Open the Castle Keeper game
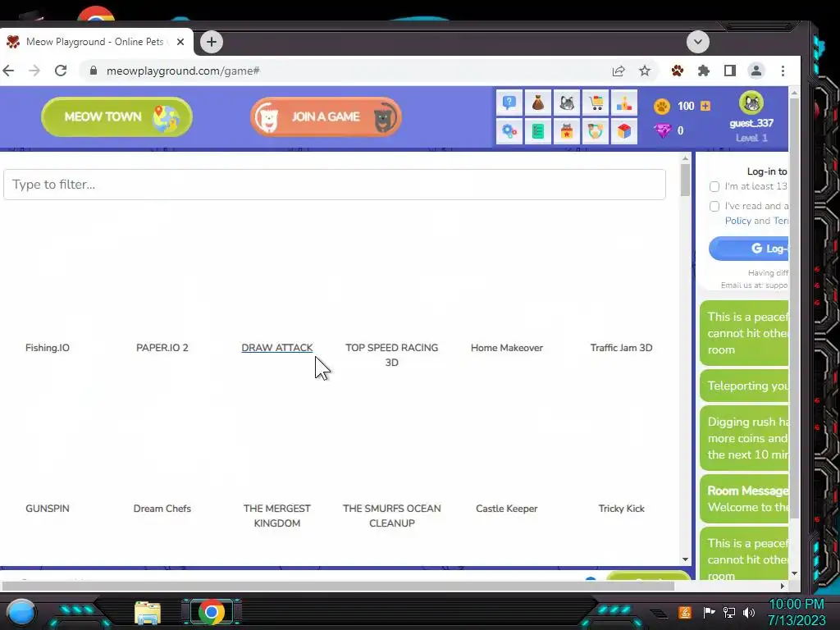This screenshot has width=840, height=630. [x=507, y=509]
